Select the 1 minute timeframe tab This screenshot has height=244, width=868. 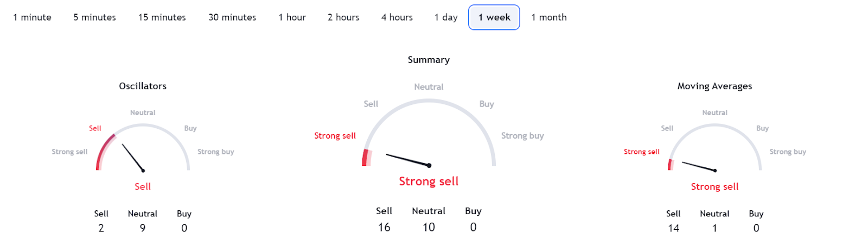point(32,17)
